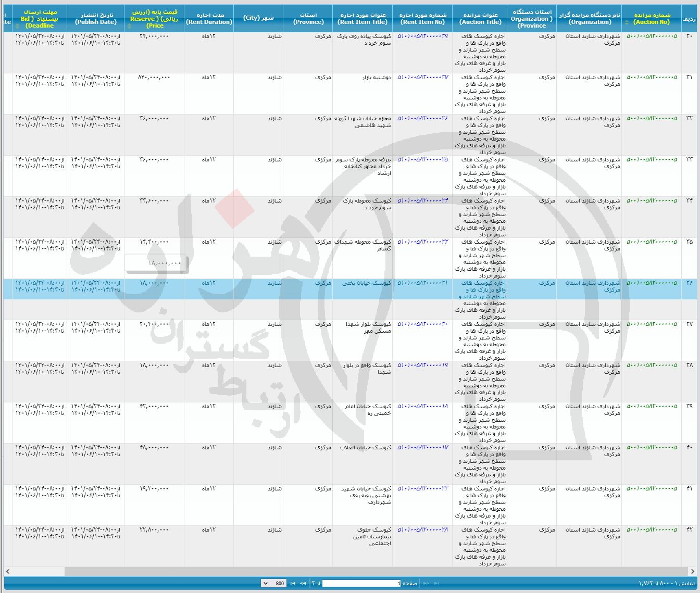Screen dimensions: 700x593
Task: Open the rows-per-page dropdown showing 800
Action: click(273, 584)
